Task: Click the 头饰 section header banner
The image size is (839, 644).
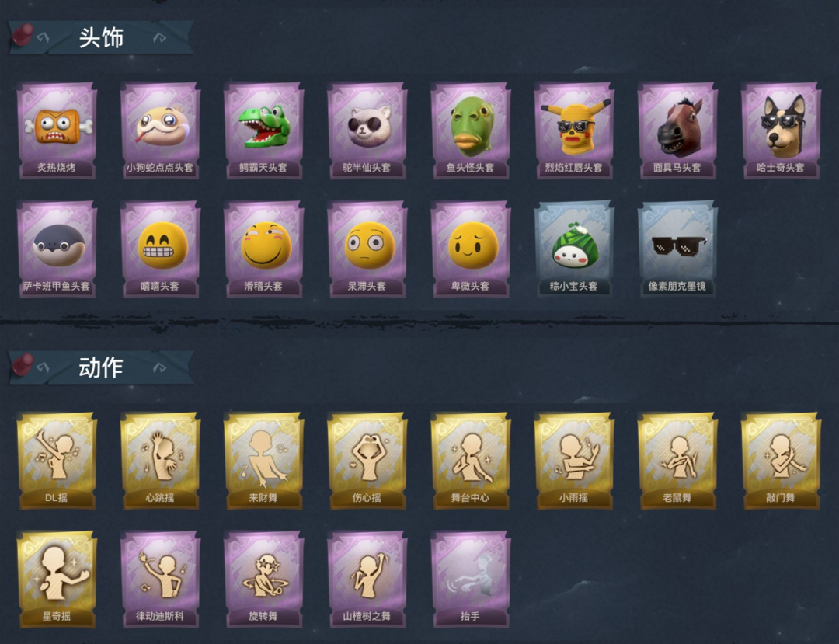Action: 101,37
